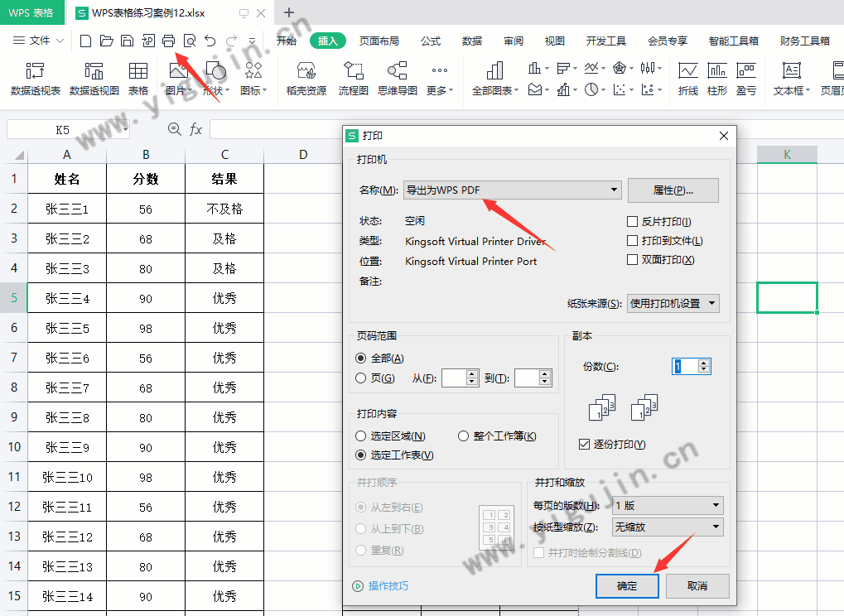The height and width of the screenshot is (616, 844).
Task: Click the Print Preview icon
Action: pyautogui.click(x=190, y=41)
